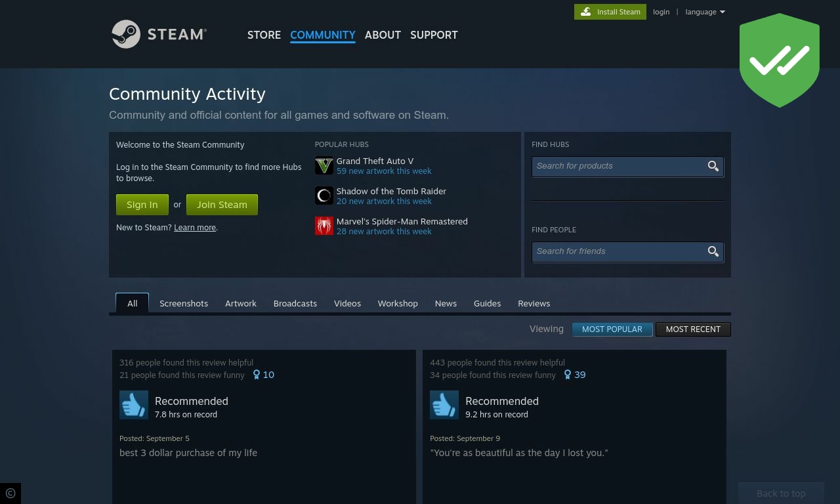This screenshot has width=840, height=504.
Task: Switch to the Reviews tab
Action: coord(534,303)
